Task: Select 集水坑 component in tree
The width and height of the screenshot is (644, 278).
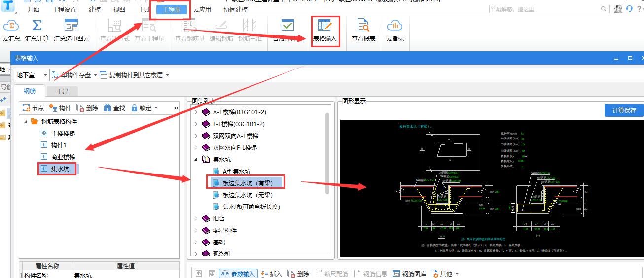Action: [x=59, y=169]
